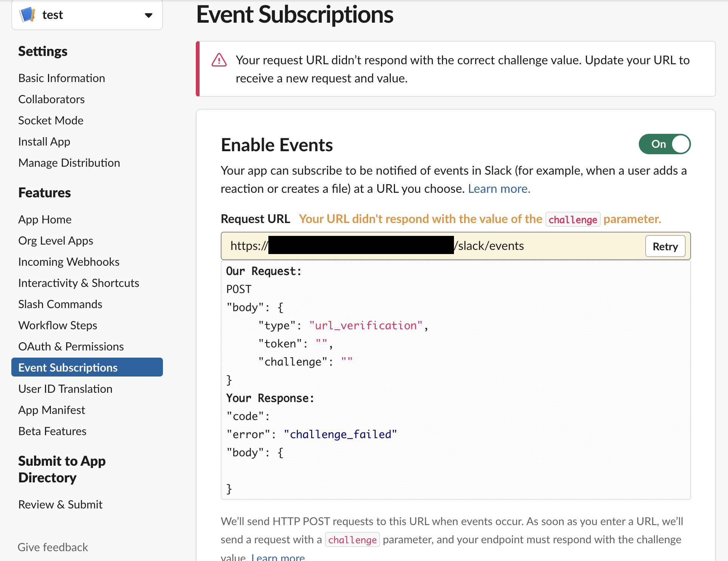
Task: Navigate to Slash Commands page
Action: pyautogui.click(x=60, y=304)
